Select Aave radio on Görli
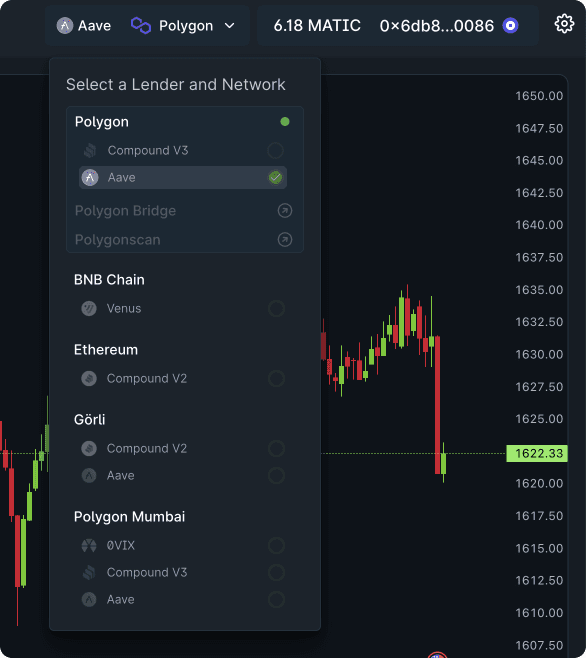The image size is (586, 658). (276, 475)
